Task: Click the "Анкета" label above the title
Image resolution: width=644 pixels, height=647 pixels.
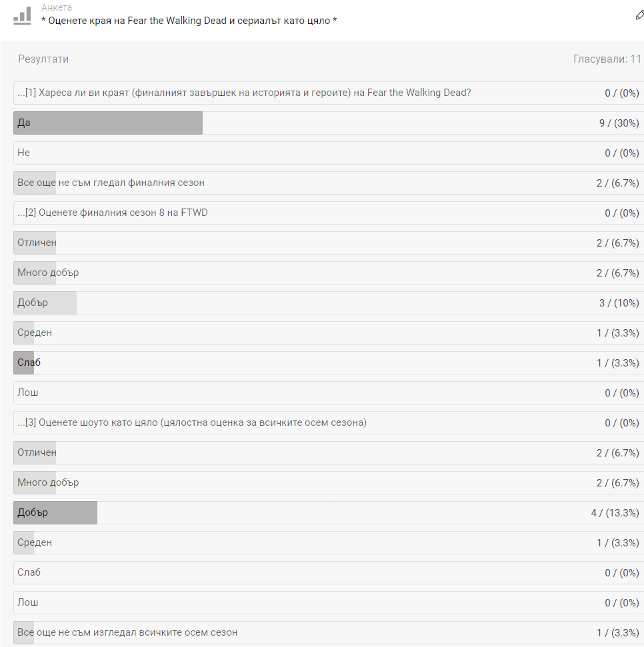Action: tap(57, 8)
